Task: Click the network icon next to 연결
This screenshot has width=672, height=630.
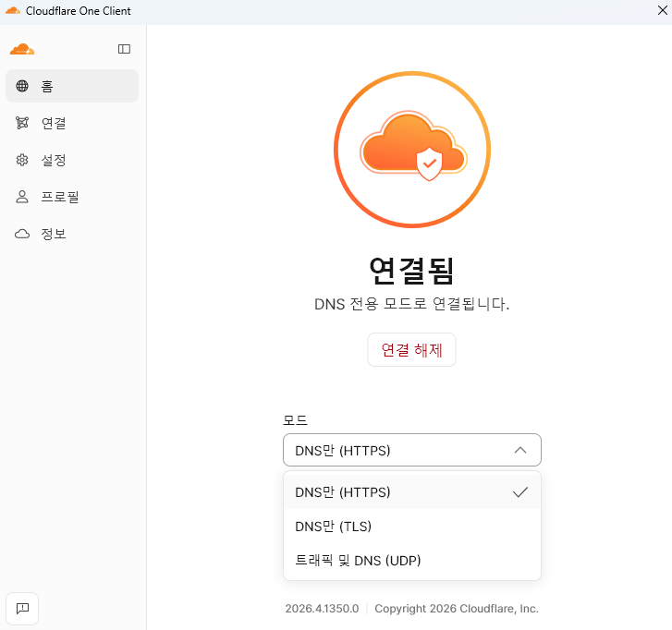Action: click(22, 123)
